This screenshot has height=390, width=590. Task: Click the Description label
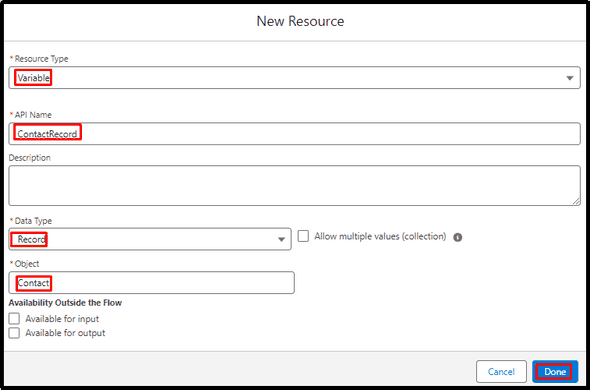pos(30,158)
